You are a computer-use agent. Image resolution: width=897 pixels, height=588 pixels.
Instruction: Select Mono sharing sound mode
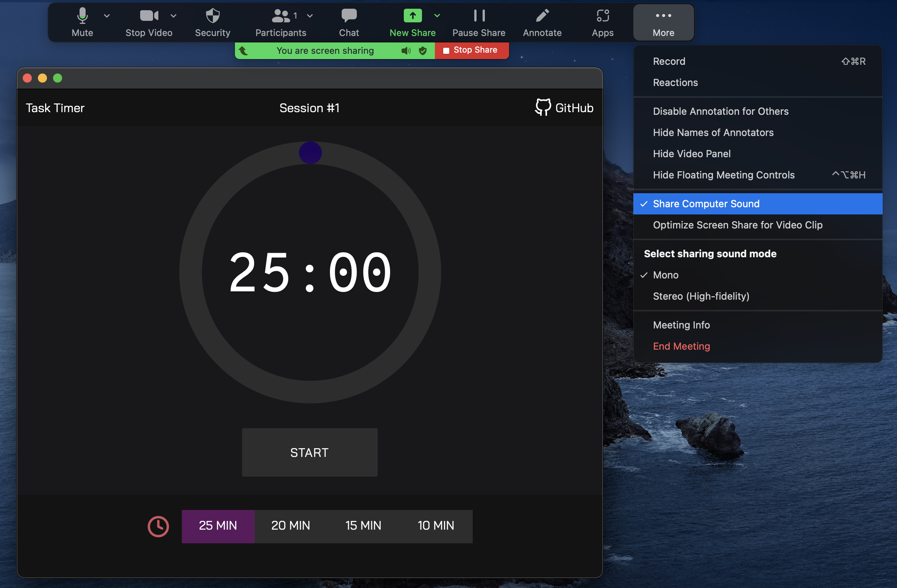pyautogui.click(x=758, y=275)
